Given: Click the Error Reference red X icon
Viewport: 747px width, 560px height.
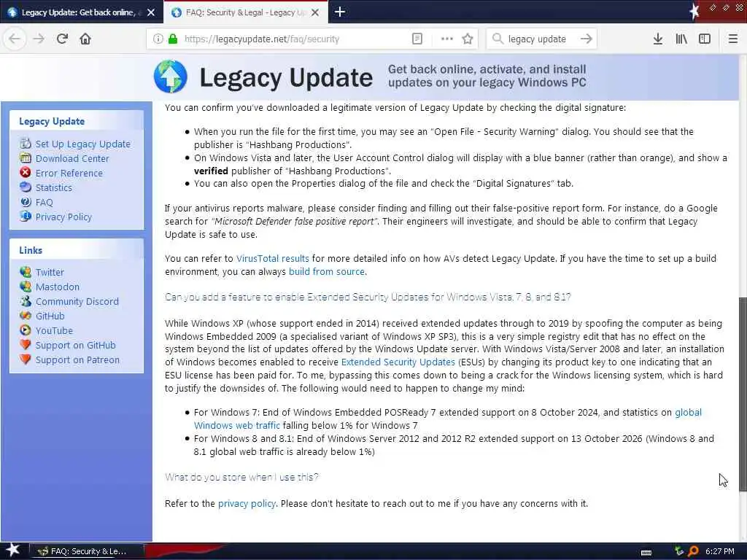Looking at the screenshot, I should point(26,172).
